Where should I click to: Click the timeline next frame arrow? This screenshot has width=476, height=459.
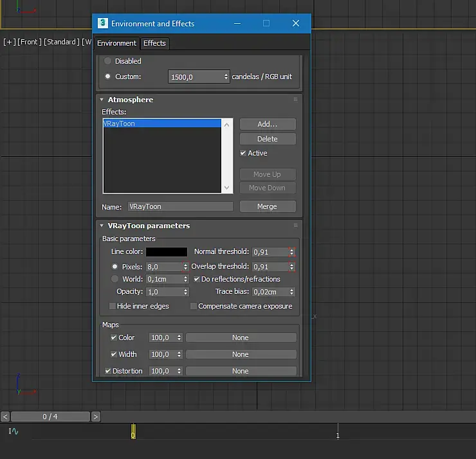coord(96,417)
